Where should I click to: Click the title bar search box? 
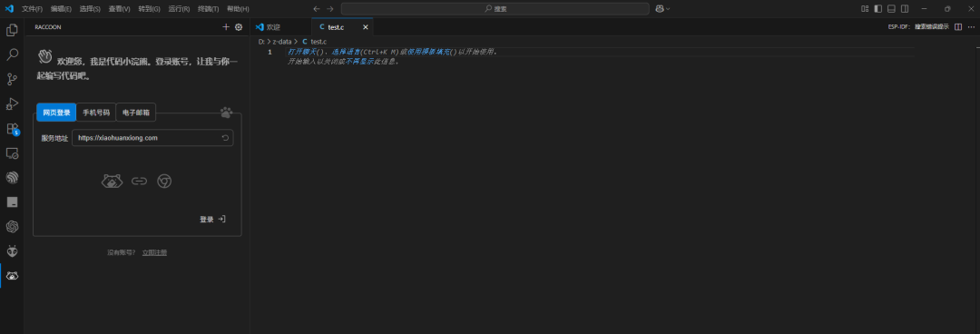[495, 9]
